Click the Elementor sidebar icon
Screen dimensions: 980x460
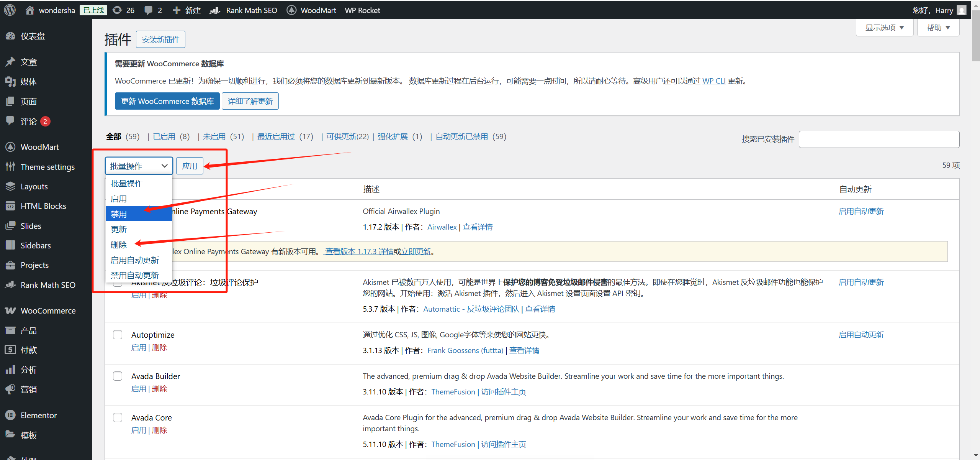10,415
